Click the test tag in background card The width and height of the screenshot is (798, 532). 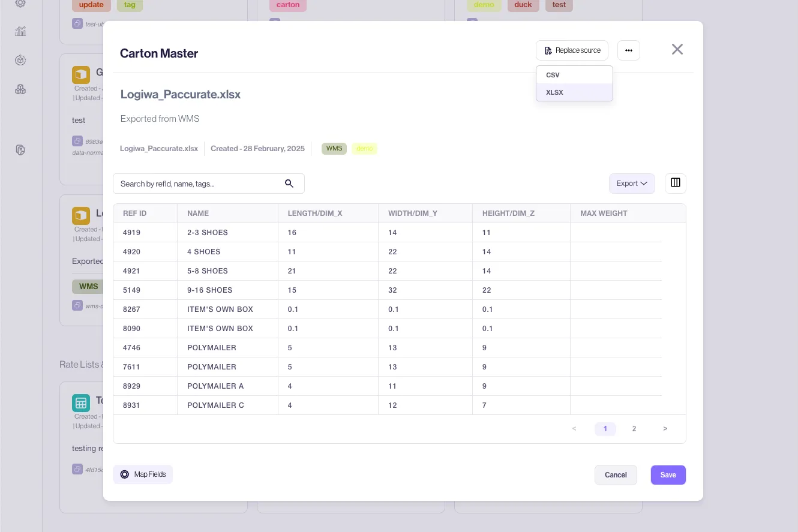(559, 5)
